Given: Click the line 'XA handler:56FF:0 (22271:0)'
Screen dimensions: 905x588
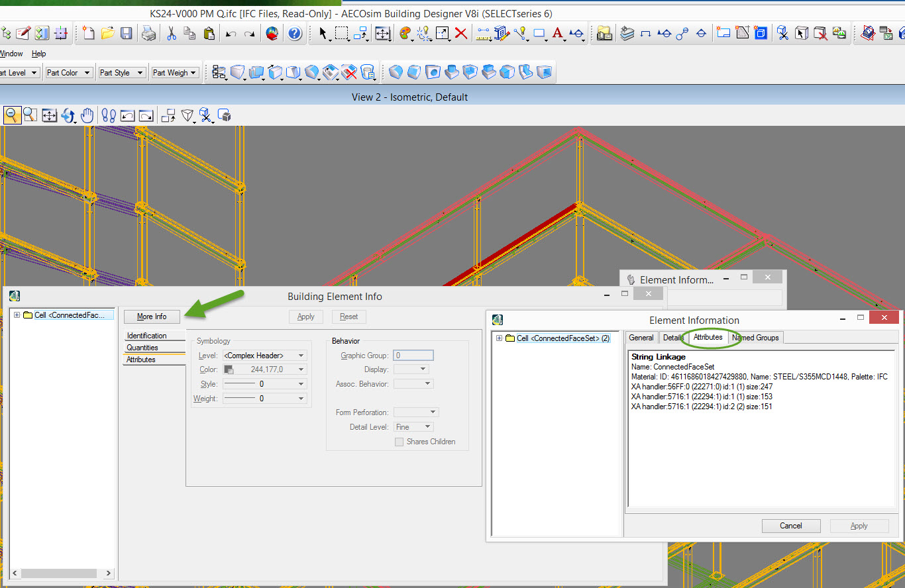Looking at the screenshot, I should [702, 387].
